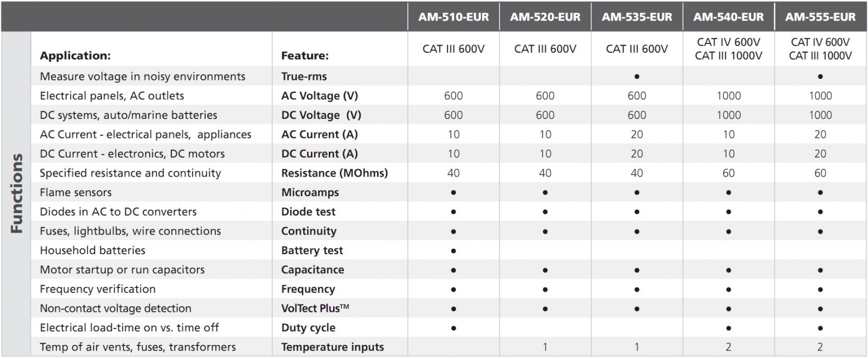The height and width of the screenshot is (358, 868).
Task: Click the True-rms dot under AM-555-EUR
Action: point(820,77)
